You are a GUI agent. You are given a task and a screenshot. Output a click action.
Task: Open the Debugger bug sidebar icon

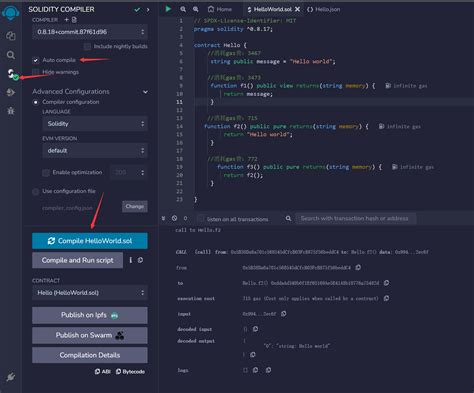pyautogui.click(x=11, y=111)
